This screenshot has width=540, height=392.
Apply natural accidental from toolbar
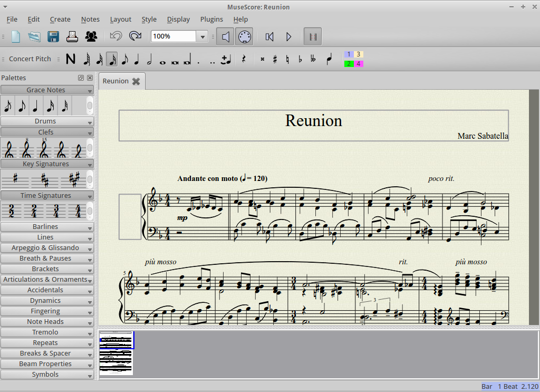pyautogui.click(x=287, y=59)
